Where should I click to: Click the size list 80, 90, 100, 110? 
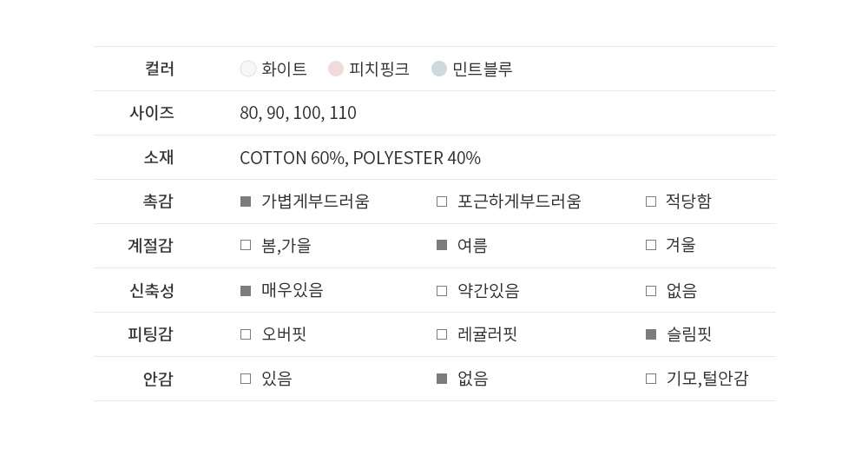click(298, 113)
